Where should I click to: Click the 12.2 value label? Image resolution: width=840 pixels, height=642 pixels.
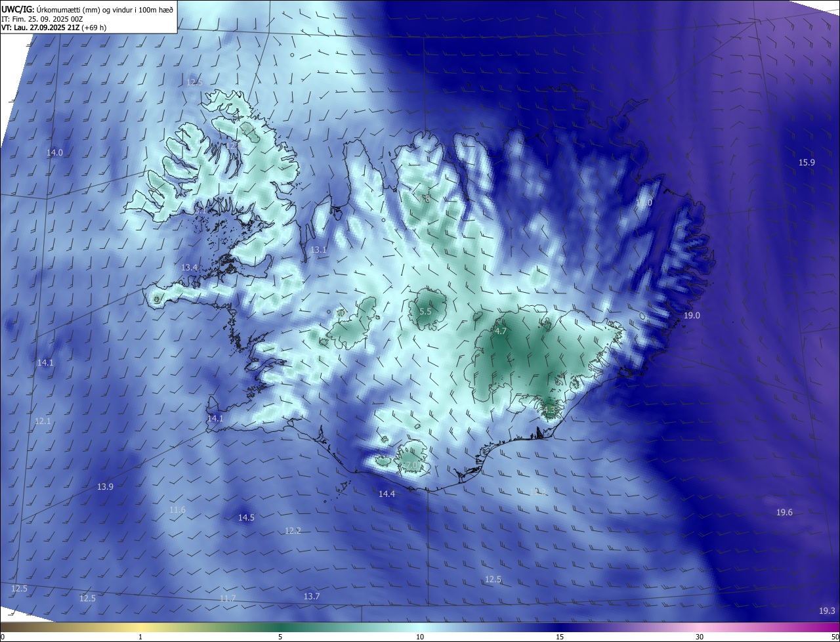coord(293,530)
